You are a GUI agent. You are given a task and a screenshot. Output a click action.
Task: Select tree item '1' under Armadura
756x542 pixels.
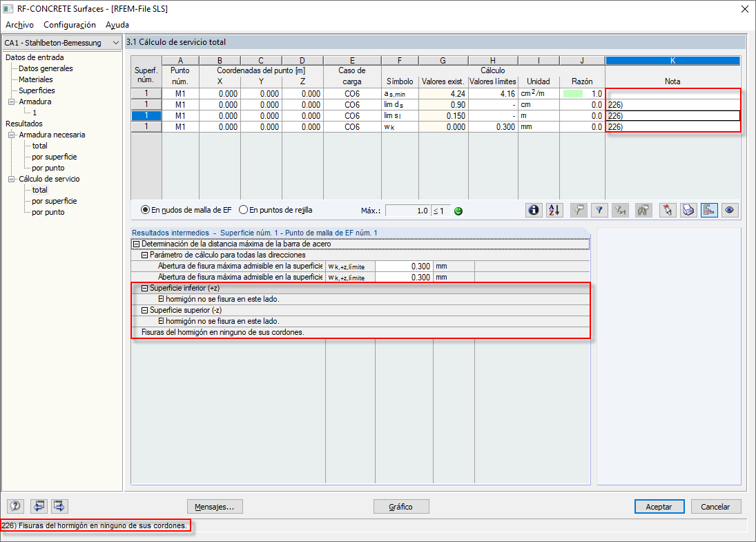coord(35,113)
